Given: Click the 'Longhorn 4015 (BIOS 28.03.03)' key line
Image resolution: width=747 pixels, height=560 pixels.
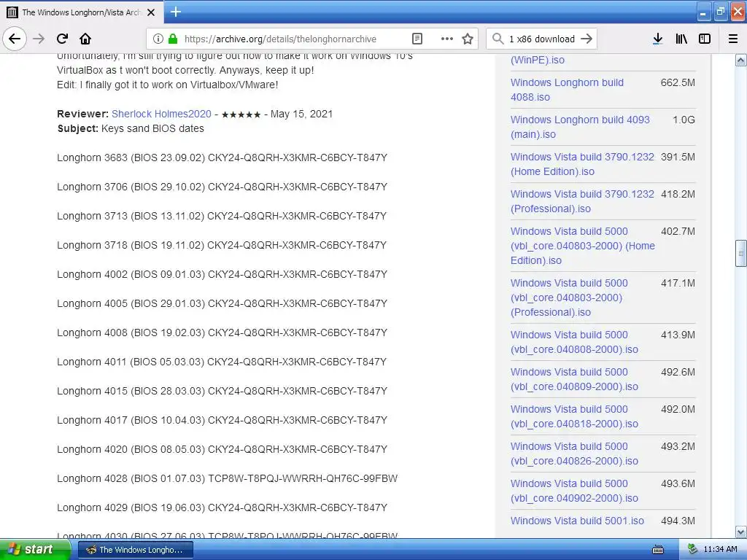Looking at the screenshot, I should point(222,391).
